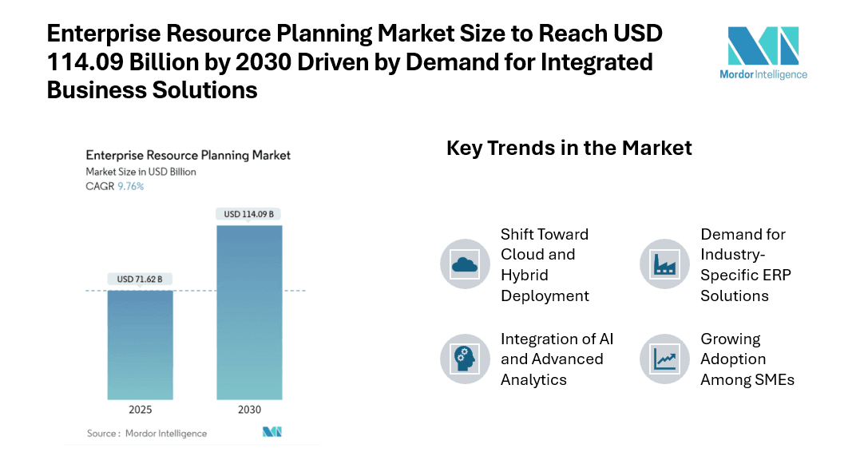The width and height of the screenshot is (868, 472).
Task: Click the Key Trends in the Market heading
Action: tap(569, 148)
